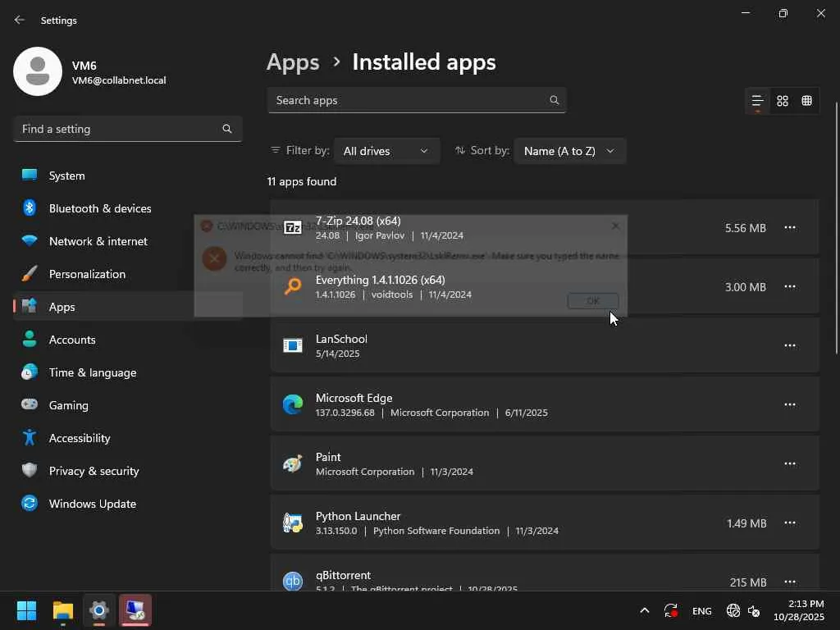Open the Windows Update settings section
840x630 pixels.
click(92, 504)
